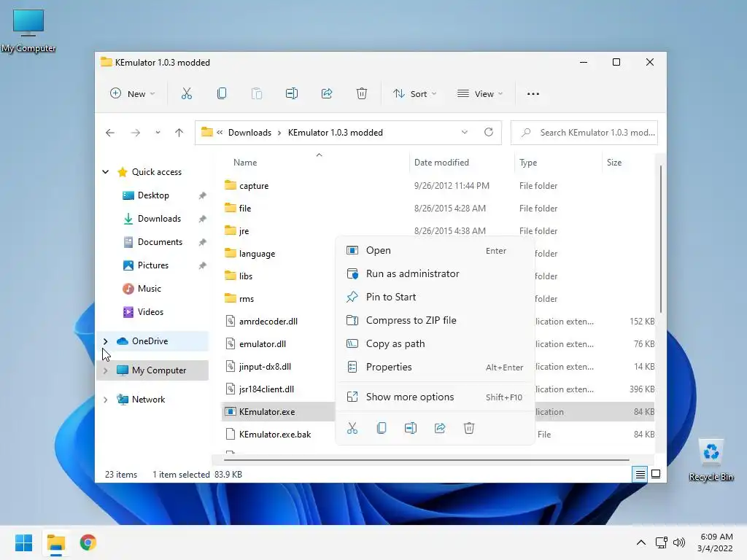
Task: Expand the My Computer tree node
Action: [x=105, y=370]
